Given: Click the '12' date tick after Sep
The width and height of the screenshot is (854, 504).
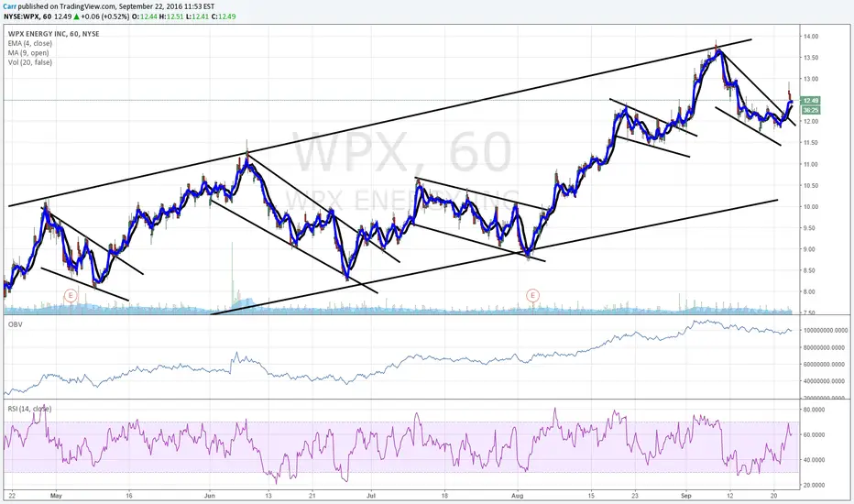Looking at the screenshot, I should (x=729, y=496).
